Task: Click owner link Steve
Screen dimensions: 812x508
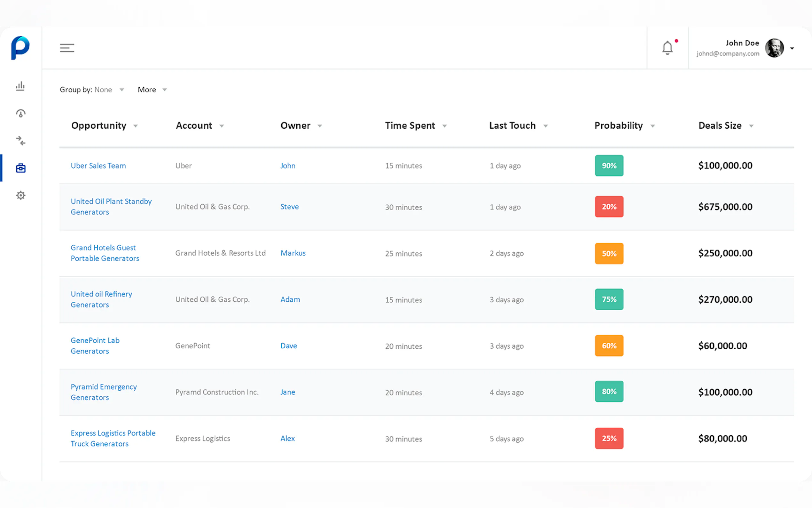Action: tap(289, 207)
